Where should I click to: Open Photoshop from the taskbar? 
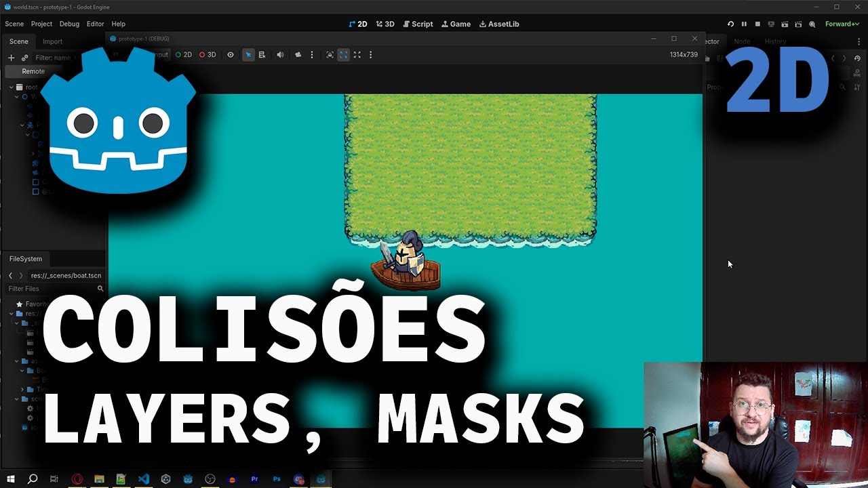[277, 479]
